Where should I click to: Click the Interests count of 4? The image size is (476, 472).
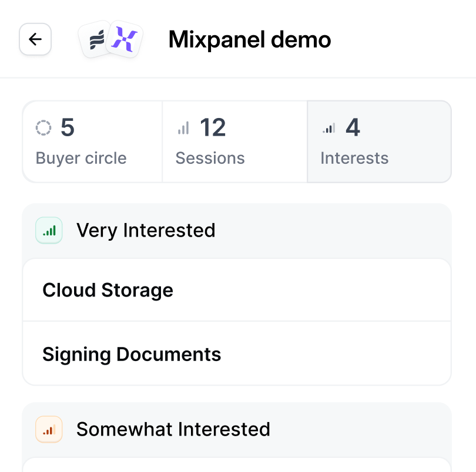[x=353, y=127]
